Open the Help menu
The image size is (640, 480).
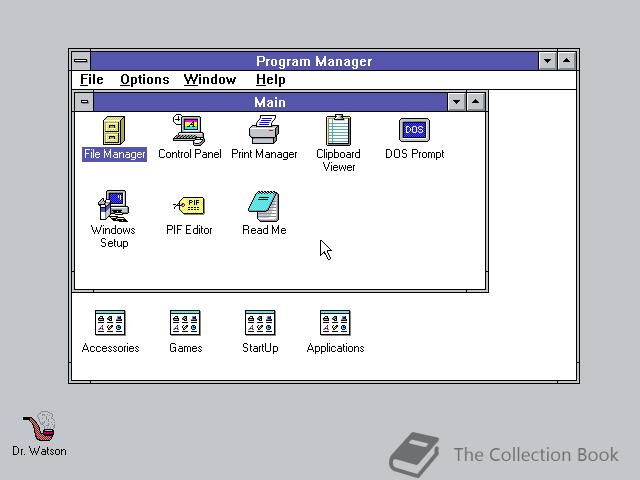click(x=271, y=80)
